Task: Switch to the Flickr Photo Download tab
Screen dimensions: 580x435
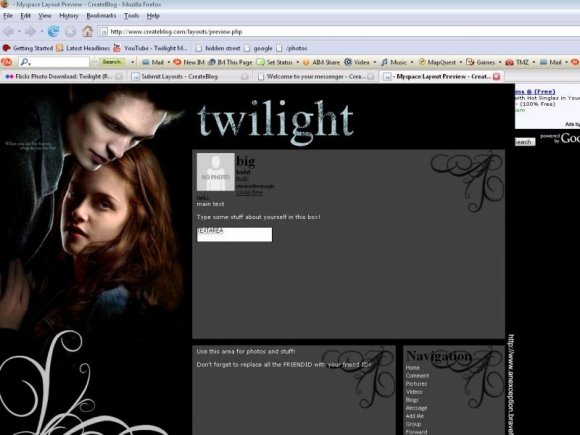Action: pyautogui.click(x=63, y=77)
